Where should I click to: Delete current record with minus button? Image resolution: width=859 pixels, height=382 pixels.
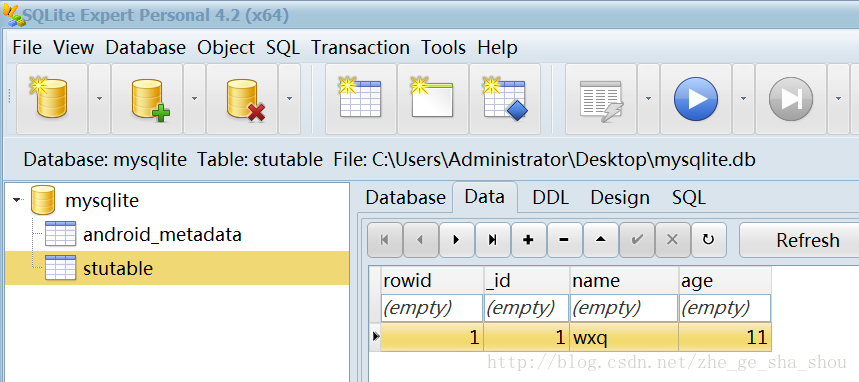coord(564,240)
